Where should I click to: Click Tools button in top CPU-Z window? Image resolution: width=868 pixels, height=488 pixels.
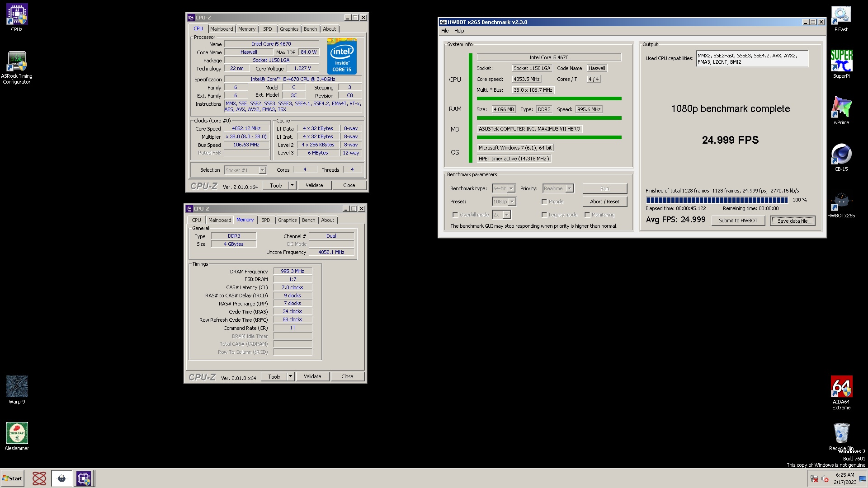tap(276, 185)
